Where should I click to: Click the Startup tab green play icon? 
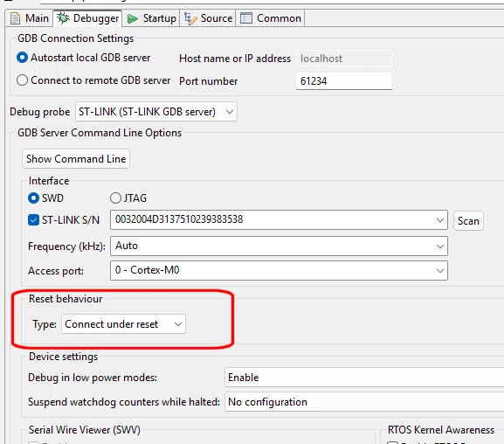point(133,18)
